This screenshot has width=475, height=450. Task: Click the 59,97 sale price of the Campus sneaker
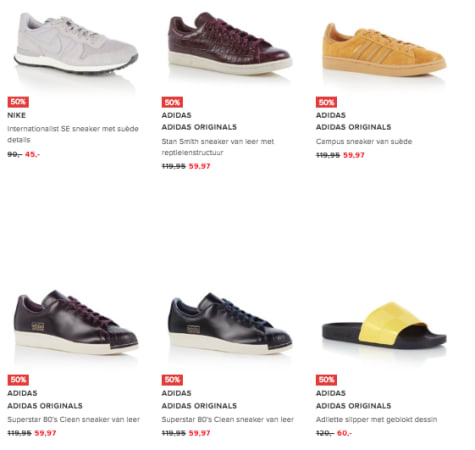(x=354, y=155)
